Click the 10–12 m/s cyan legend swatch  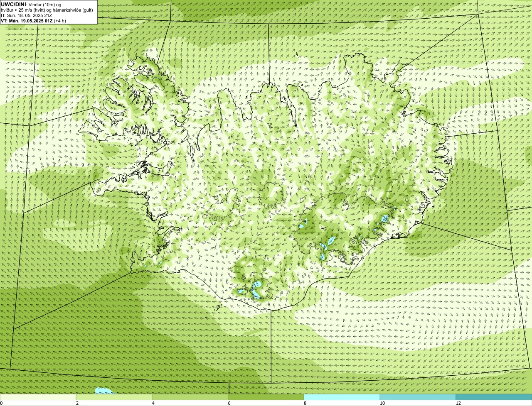[x=418, y=397]
